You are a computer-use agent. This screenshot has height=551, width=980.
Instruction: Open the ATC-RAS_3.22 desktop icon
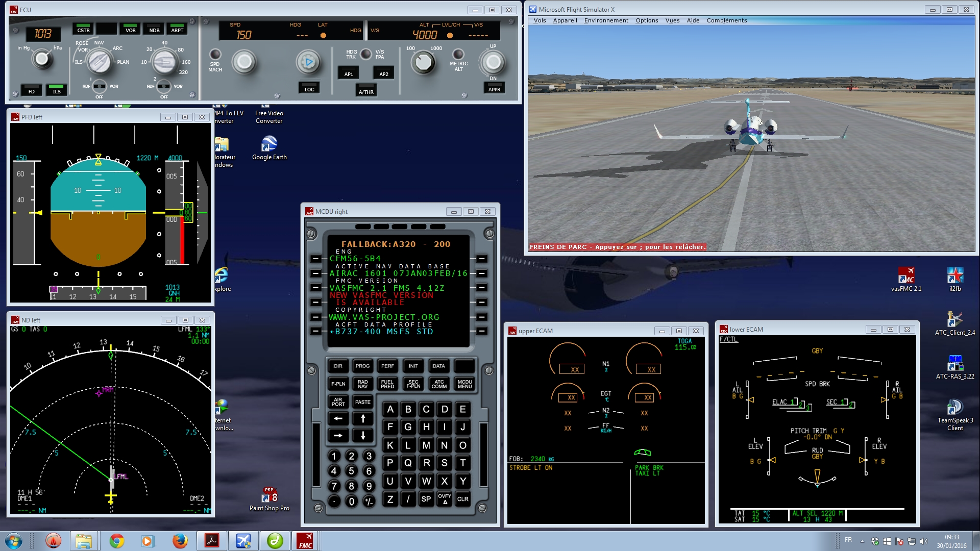955,367
